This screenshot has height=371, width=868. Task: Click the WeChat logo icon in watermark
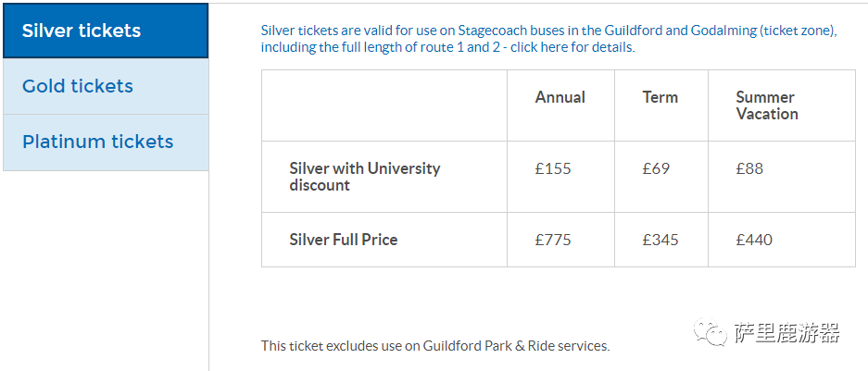[x=711, y=332]
